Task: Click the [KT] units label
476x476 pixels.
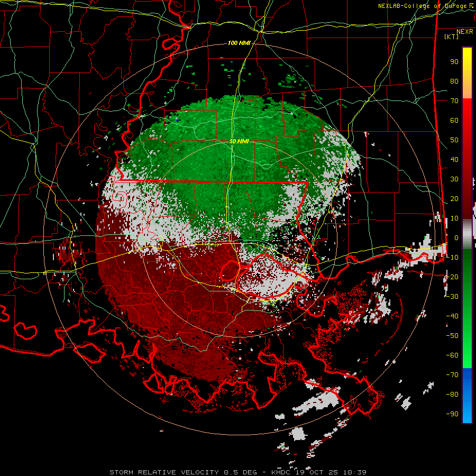Action: [452, 36]
